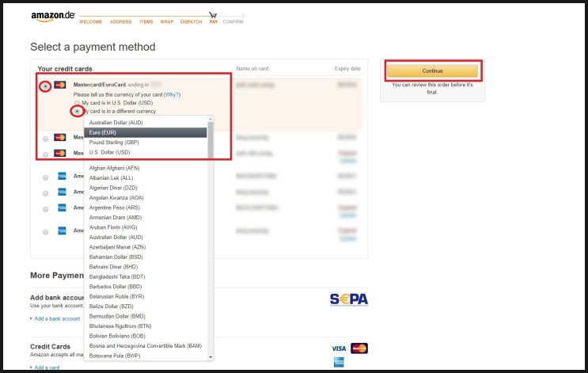
Task: Click the VISA logo under Credit Cards
Action: pos(339,348)
